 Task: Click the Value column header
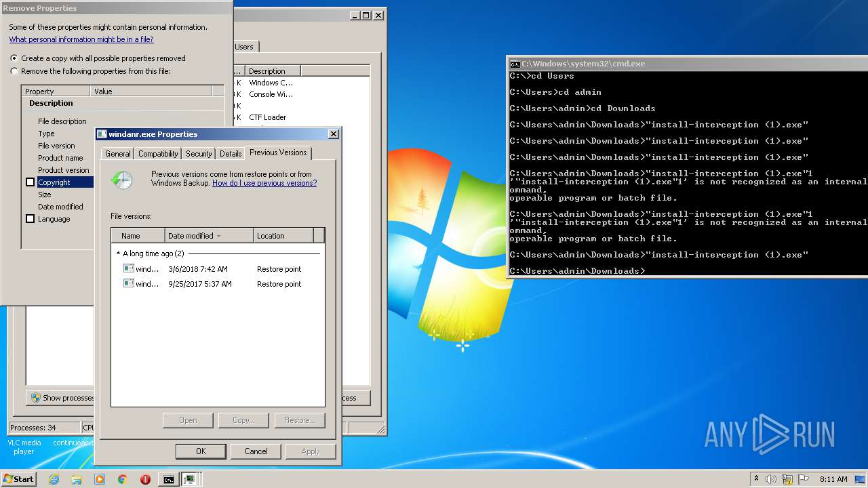[x=151, y=91]
